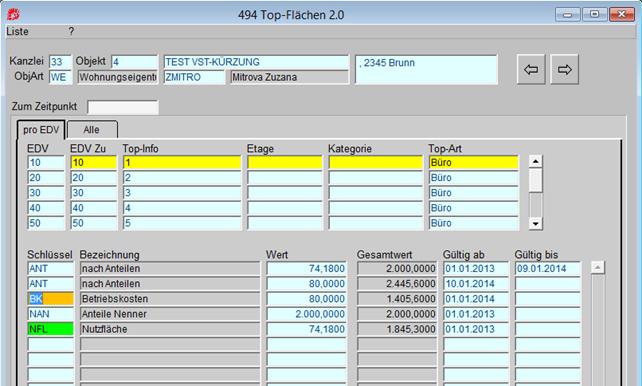
Task: Click the top list scrollbar thumb
Action: point(536,181)
